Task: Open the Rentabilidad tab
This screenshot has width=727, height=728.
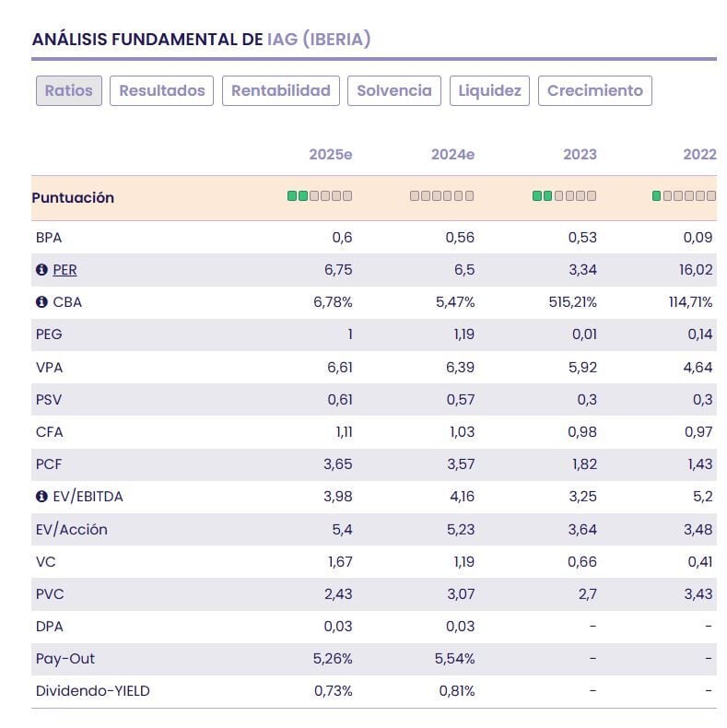Action: (x=281, y=90)
